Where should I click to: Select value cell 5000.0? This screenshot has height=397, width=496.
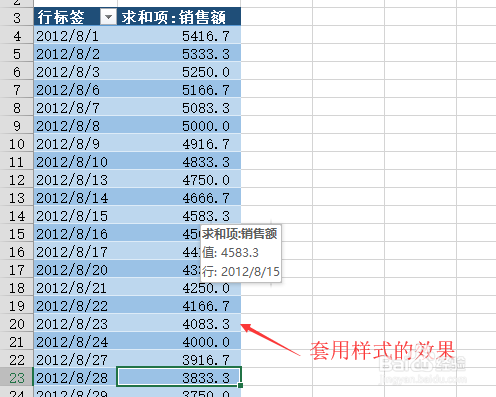(x=179, y=126)
